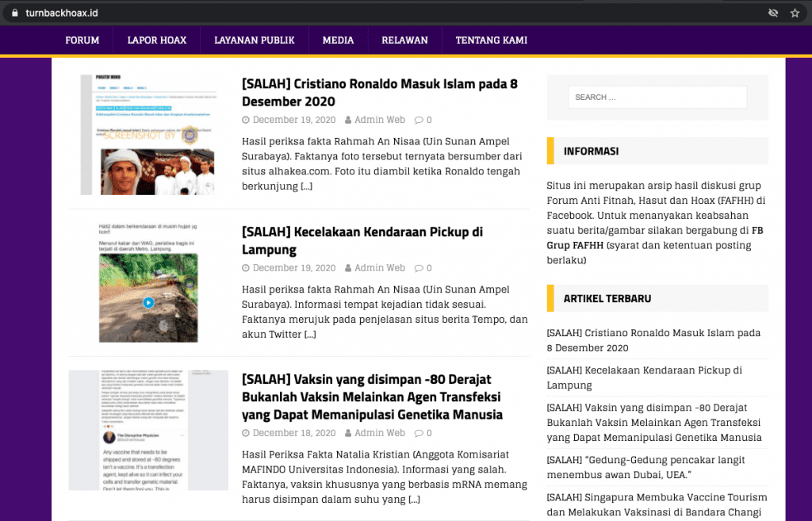
Task: Click the SEARCH input field
Action: point(657,98)
